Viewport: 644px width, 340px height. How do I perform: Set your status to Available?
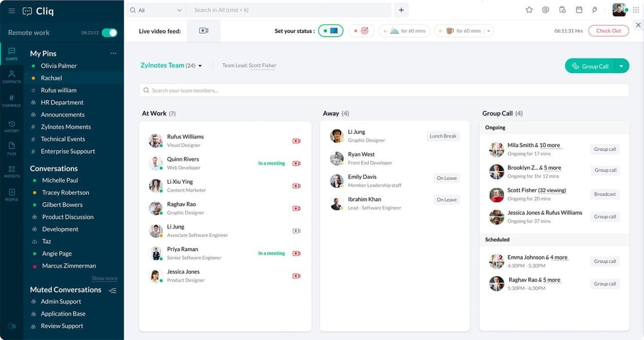pos(330,31)
